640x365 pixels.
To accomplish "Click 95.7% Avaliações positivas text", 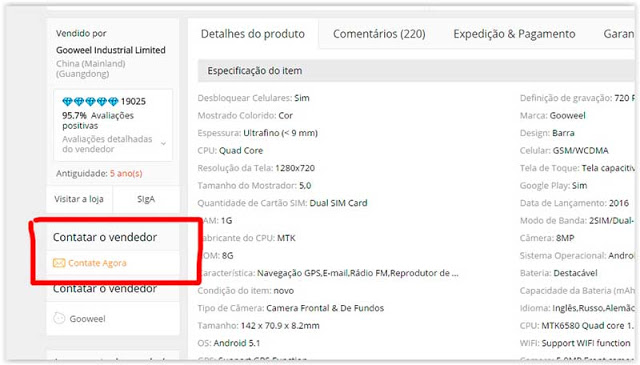I will tap(98, 120).
